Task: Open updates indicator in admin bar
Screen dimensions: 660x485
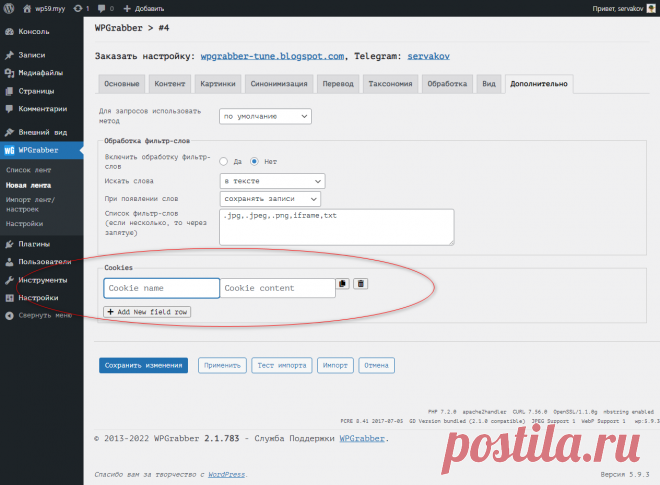Action: click(x=81, y=8)
